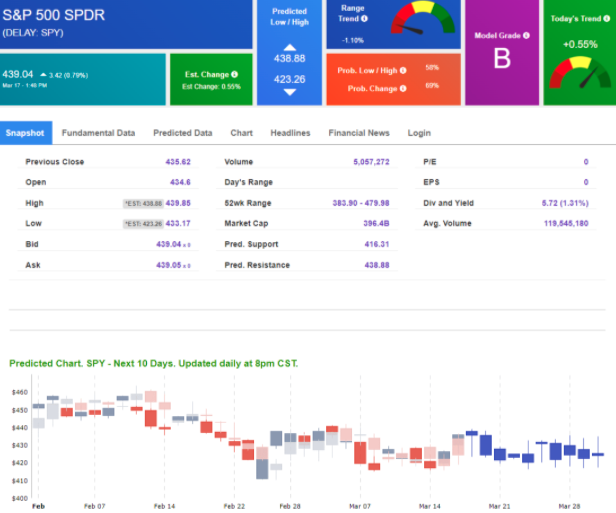Viewport: 616px width, 513px height.
Task: Open the Financial News tab
Action: (x=359, y=133)
